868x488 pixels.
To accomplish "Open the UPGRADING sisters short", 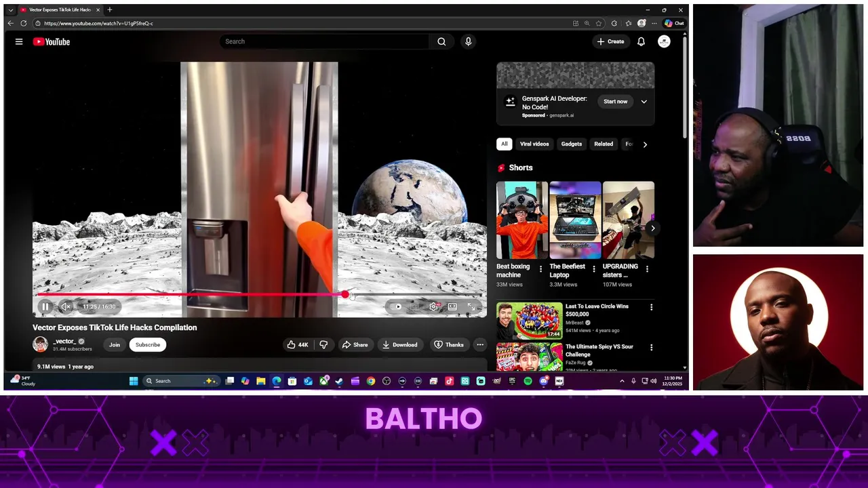I will [628, 220].
